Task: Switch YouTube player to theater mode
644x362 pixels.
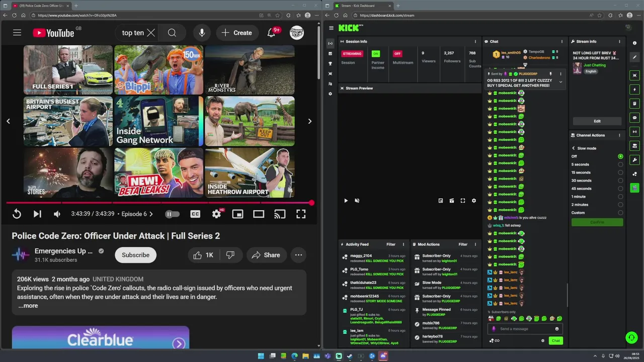Action: click(259, 214)
